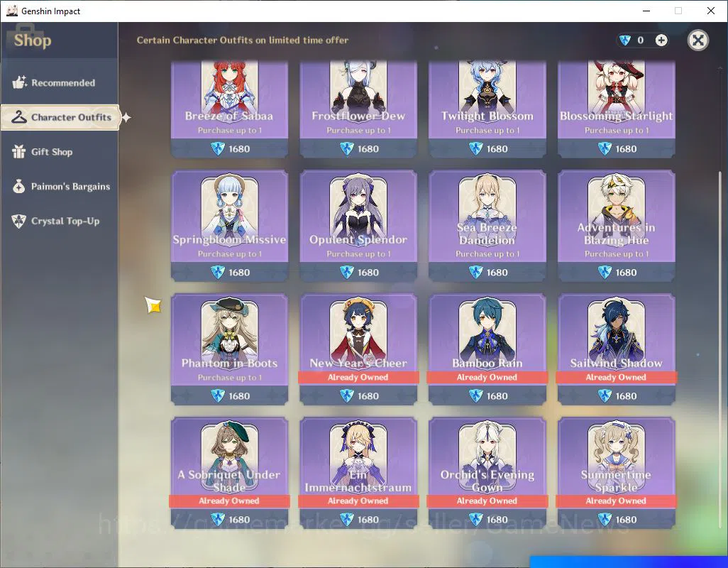This screenshot has height=568, width=728.
Task: Click Already Owned banner on Bamboo Rain
Action: tap(487, 377)
